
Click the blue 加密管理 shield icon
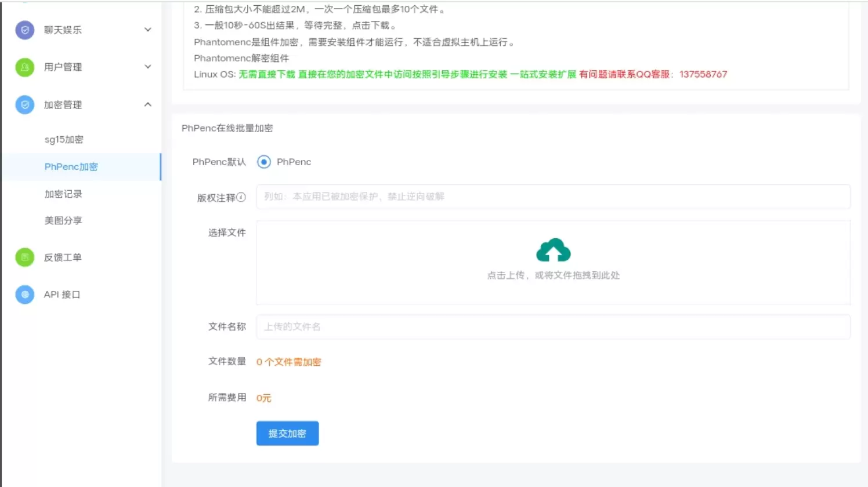point(24,105)
